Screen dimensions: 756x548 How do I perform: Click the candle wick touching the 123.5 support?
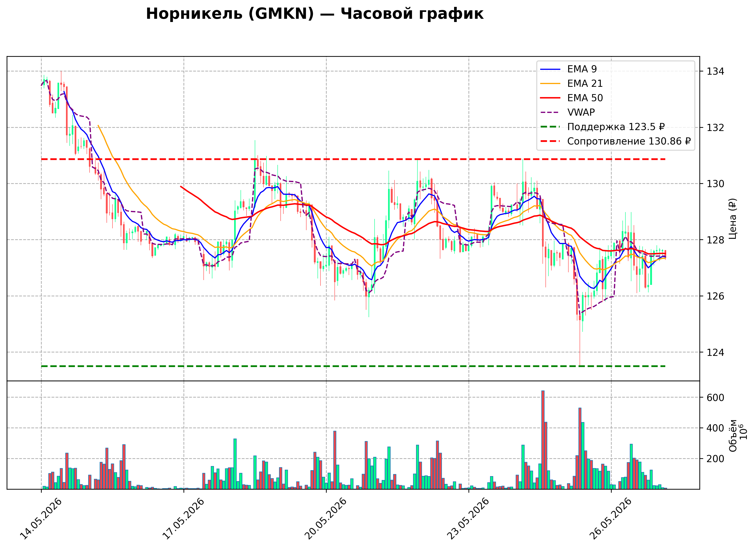[580, 343]
